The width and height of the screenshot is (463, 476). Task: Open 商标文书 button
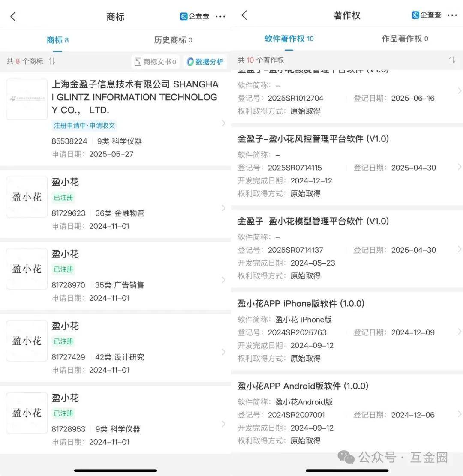pyautogui.click(x=155, y=62)
